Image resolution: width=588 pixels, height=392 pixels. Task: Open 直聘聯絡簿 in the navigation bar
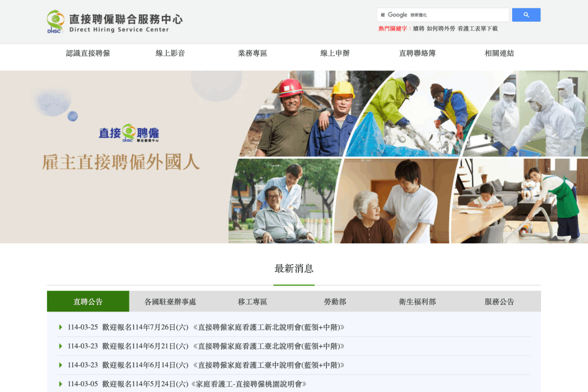coord(417,53)
